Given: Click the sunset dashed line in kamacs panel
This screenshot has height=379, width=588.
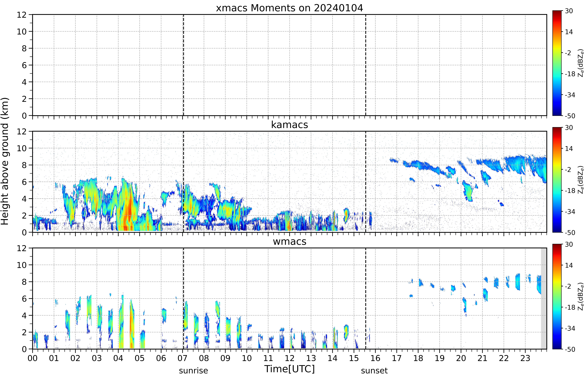Looking at the screenshot, I should pyautogui.click(x=366, y=182).
